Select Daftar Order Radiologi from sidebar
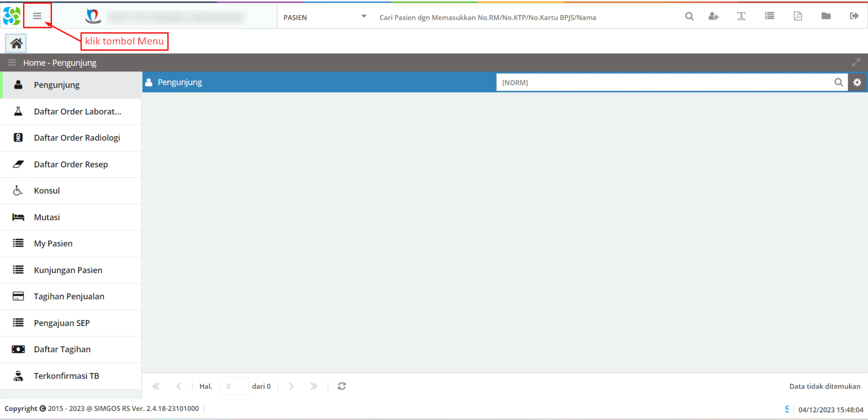The image size is (868, 420). coord(71,138)
